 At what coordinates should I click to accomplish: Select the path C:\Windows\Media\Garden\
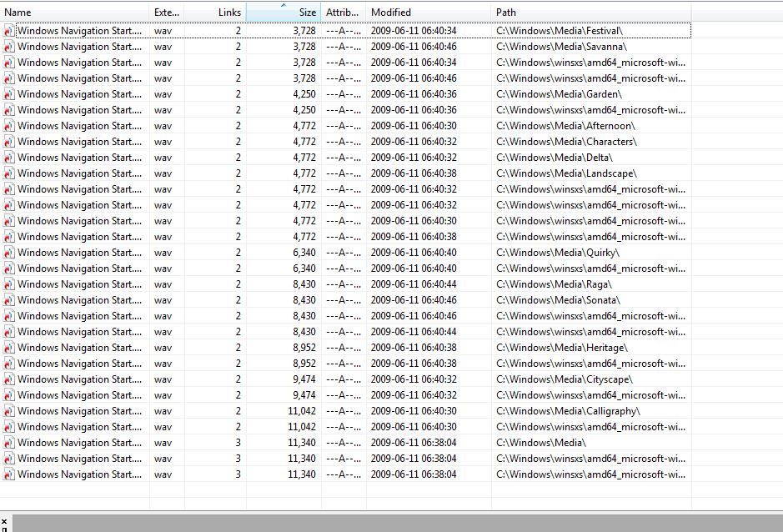(559, 94)
